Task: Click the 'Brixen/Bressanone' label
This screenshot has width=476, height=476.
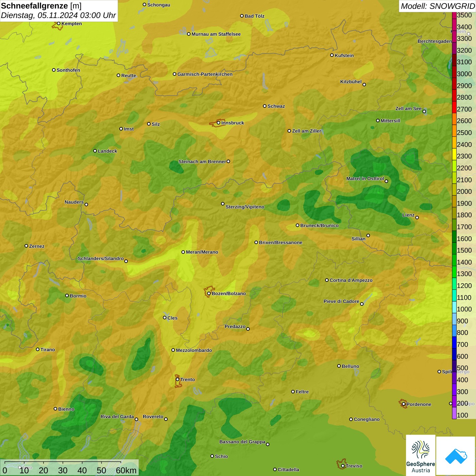Action: tap(280, 242)
